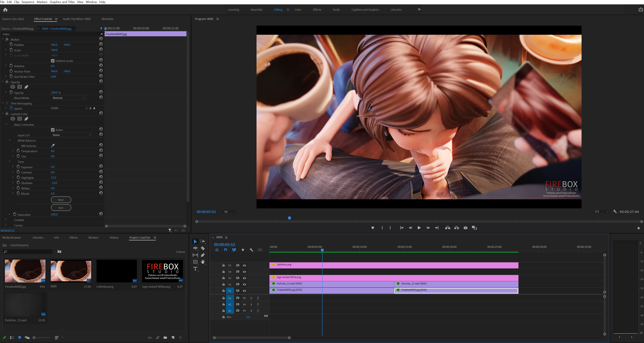Step back one frame
Image resolution: width=644 pixels, height=343 pixels.
[x=410, y=228]
